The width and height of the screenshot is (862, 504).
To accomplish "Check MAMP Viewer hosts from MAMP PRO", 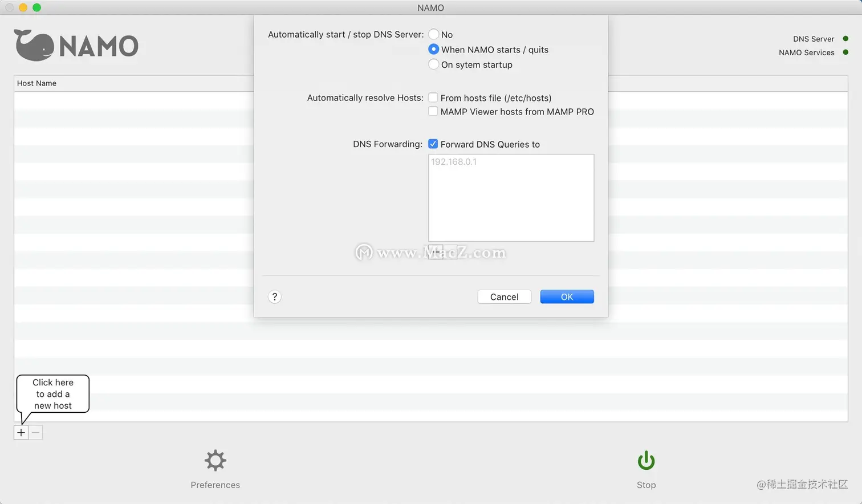I will (433, 111).
